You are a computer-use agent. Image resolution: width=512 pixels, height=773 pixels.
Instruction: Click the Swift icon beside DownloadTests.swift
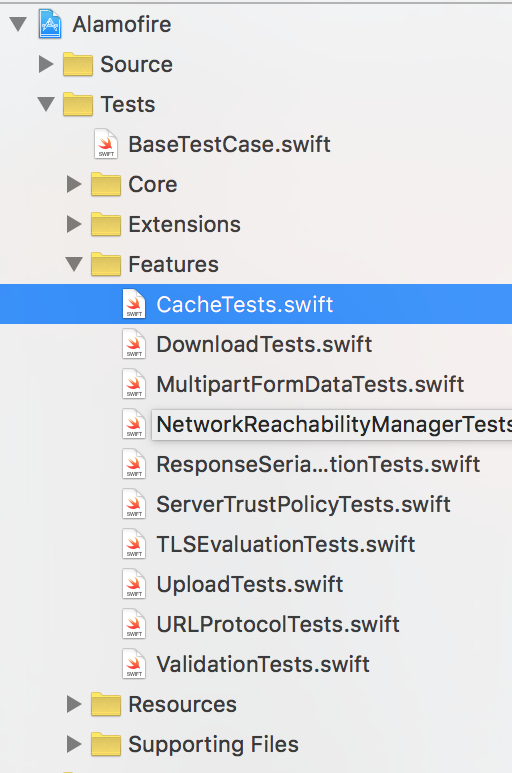point(134,344)
